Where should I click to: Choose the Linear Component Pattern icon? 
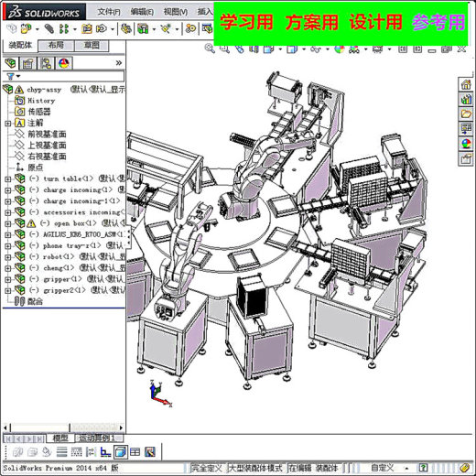64,29
